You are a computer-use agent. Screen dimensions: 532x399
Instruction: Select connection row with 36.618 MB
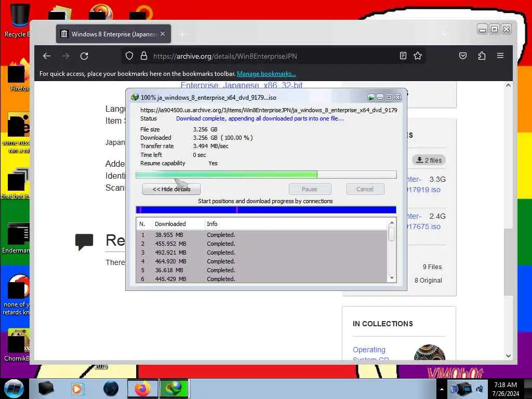[261, 270]
